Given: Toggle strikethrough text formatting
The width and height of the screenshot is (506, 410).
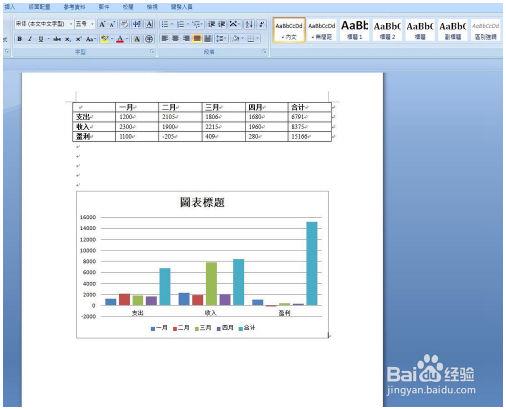Looking at the screenshot, I should (x=57, y=39).
